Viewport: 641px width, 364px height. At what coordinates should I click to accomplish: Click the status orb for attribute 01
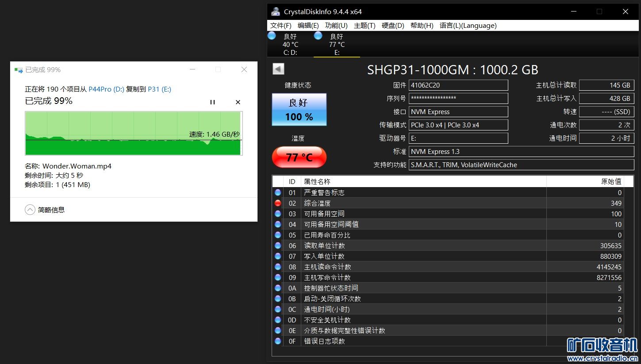(278, 192)
